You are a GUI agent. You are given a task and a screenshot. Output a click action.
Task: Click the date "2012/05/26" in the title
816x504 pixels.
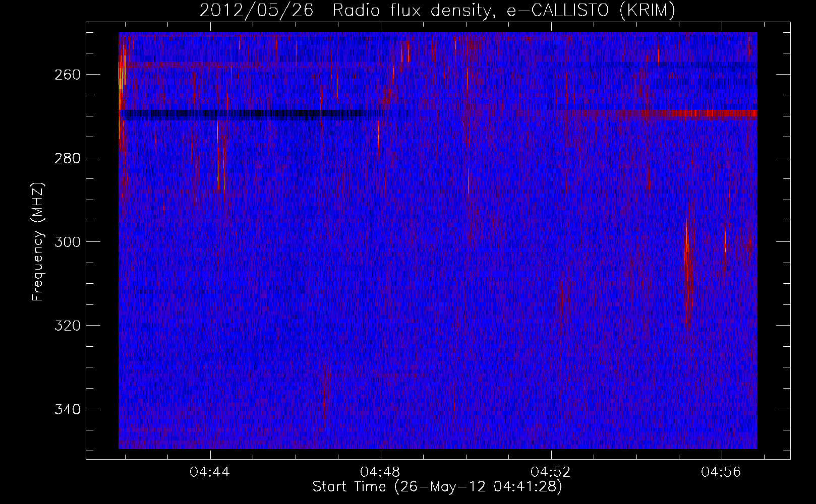pyautogui.click(x=257, y=10)
